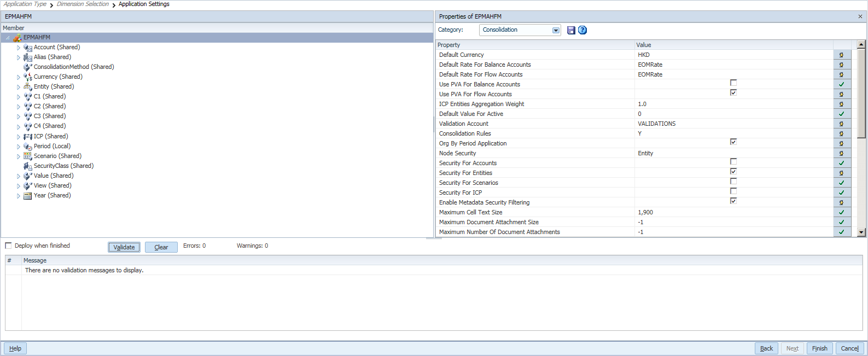Click properties scrollbar down arrow

click(861, 232)
